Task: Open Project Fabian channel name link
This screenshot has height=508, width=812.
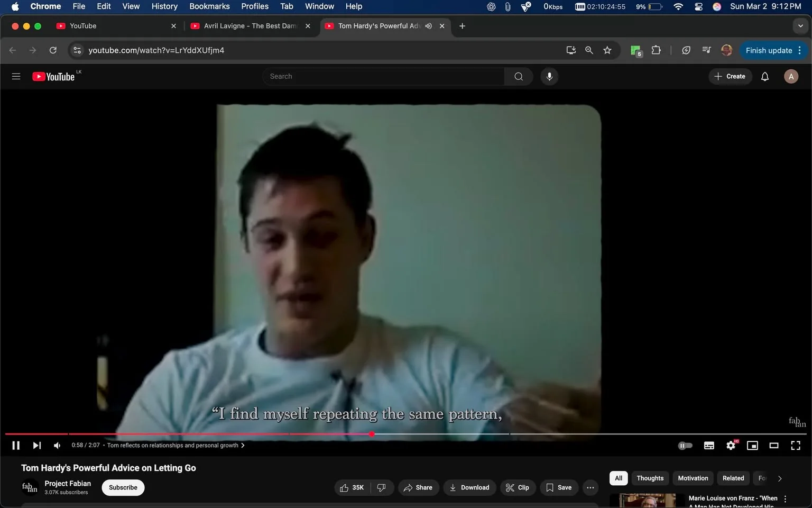Action: pos(68,483)
